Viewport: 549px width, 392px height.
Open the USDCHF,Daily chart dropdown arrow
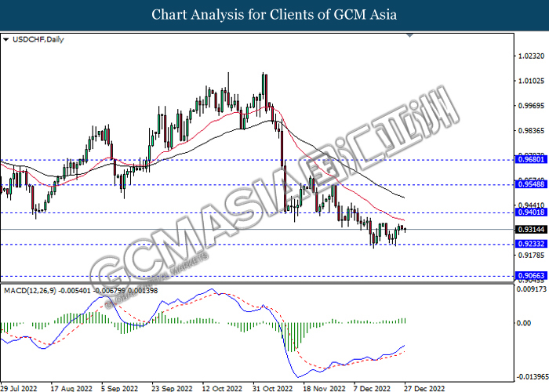[5, 40]
